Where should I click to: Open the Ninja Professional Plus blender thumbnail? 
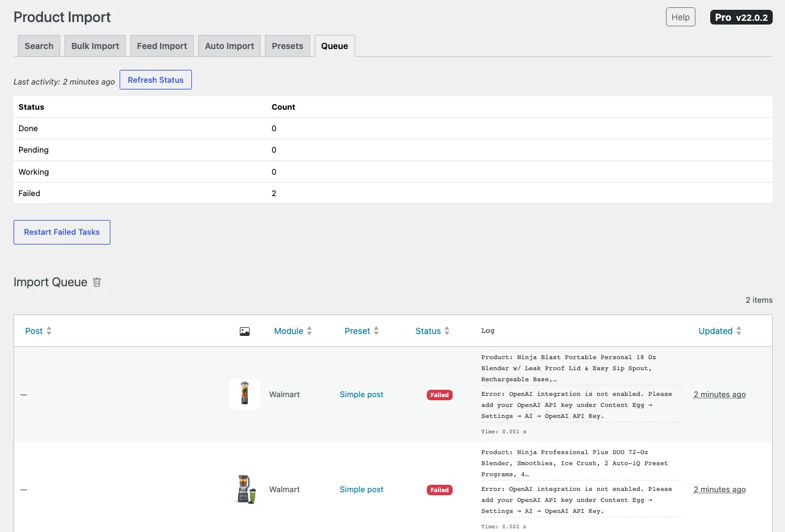245,489
